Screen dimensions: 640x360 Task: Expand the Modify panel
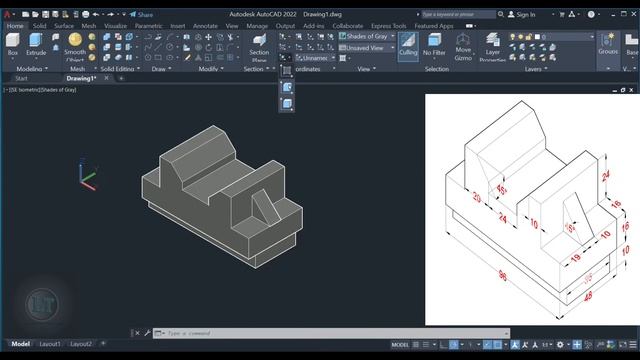pyautogui.click(x=211, y=69)
